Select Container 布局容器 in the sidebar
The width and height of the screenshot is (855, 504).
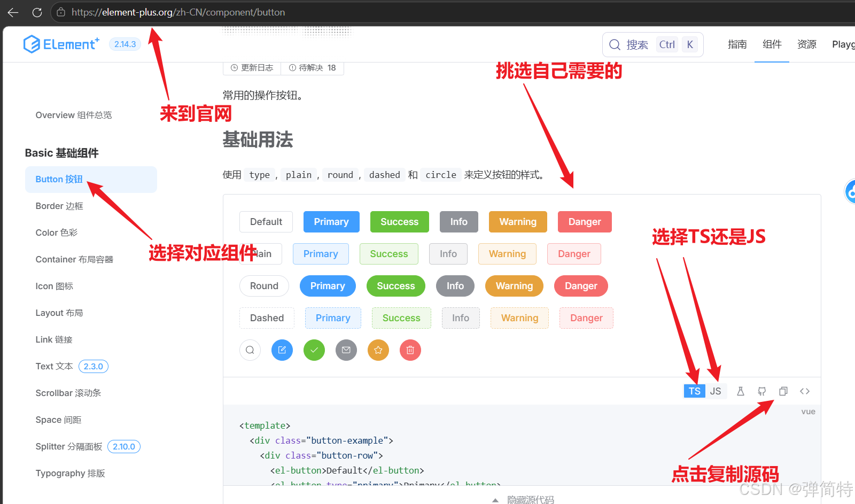[x=74, y=259]
